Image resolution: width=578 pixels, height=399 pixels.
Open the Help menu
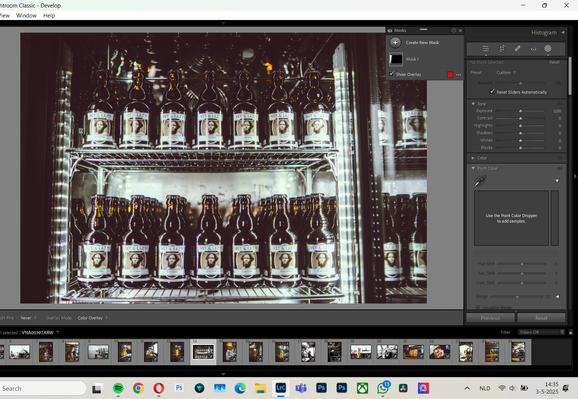[x=49, y=15]
